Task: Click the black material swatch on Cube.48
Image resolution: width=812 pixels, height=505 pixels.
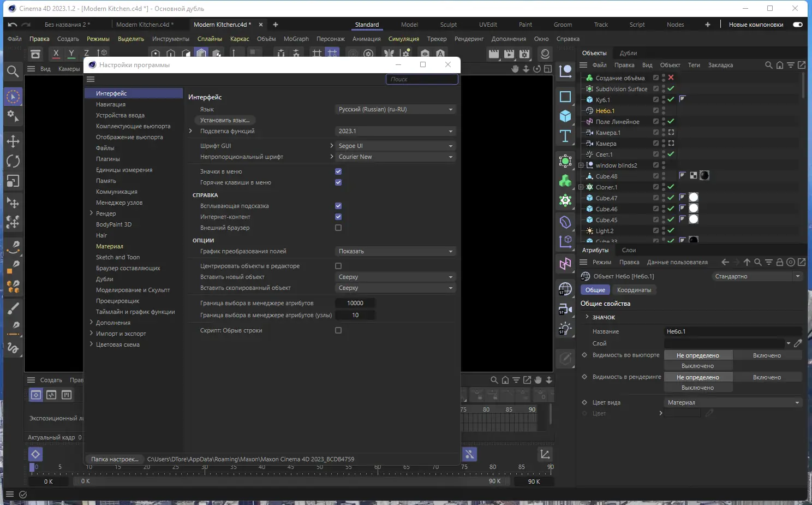Action: (704, 176)
